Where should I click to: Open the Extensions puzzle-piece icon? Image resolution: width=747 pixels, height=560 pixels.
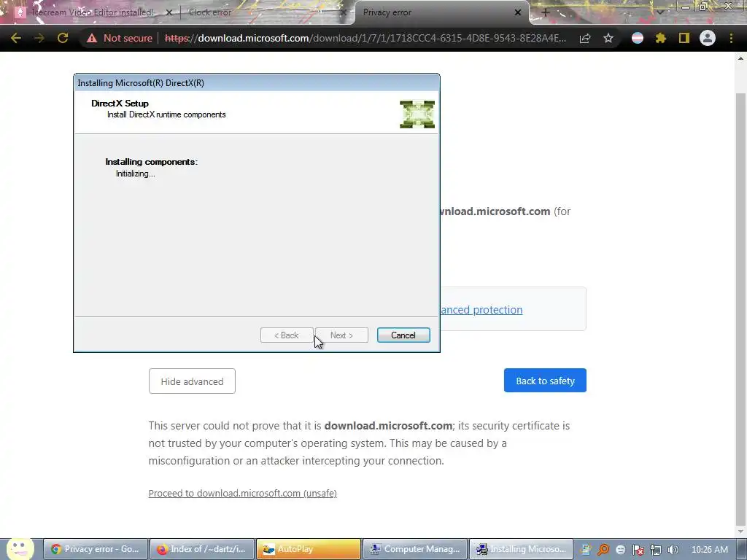660,38
